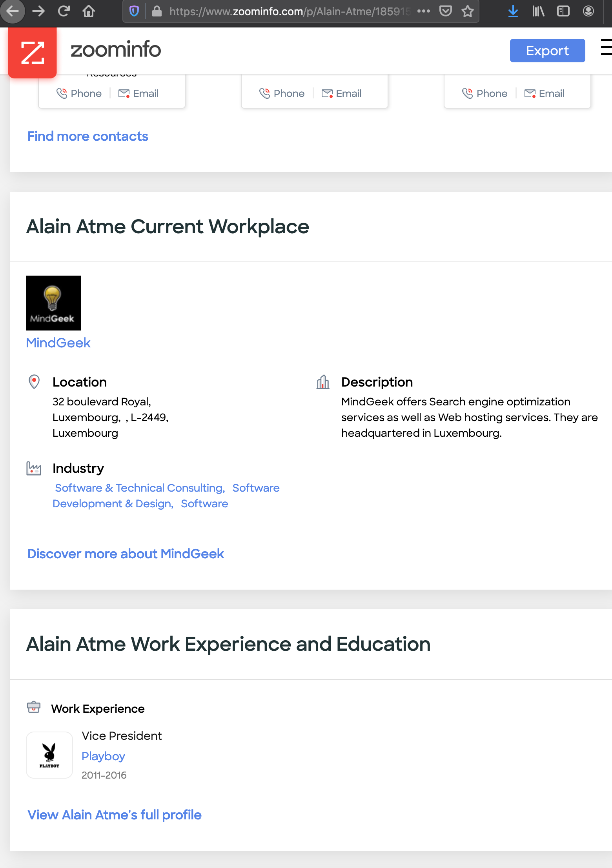Bookmark this page with the star icon
This screenshot has width=612, height=868.
(468, 11)
